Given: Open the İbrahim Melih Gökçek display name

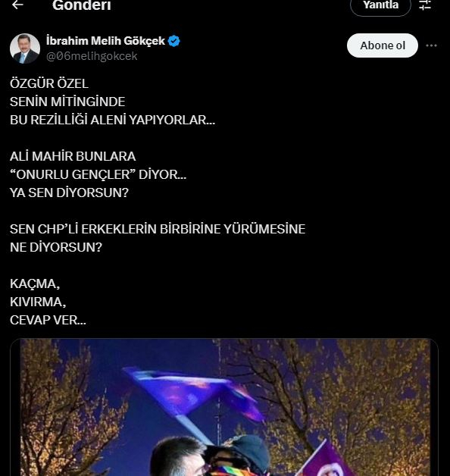Looking at the screenshot, I should coord(105,41).
